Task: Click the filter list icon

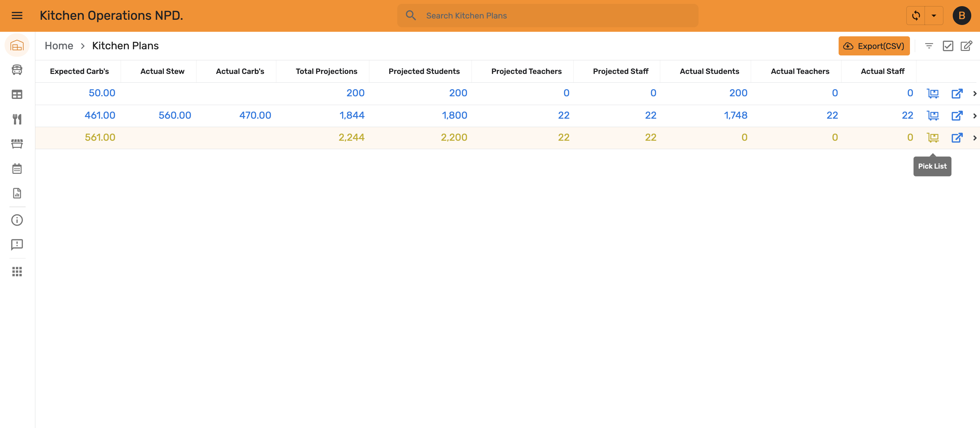Action: tap(929, 46)
